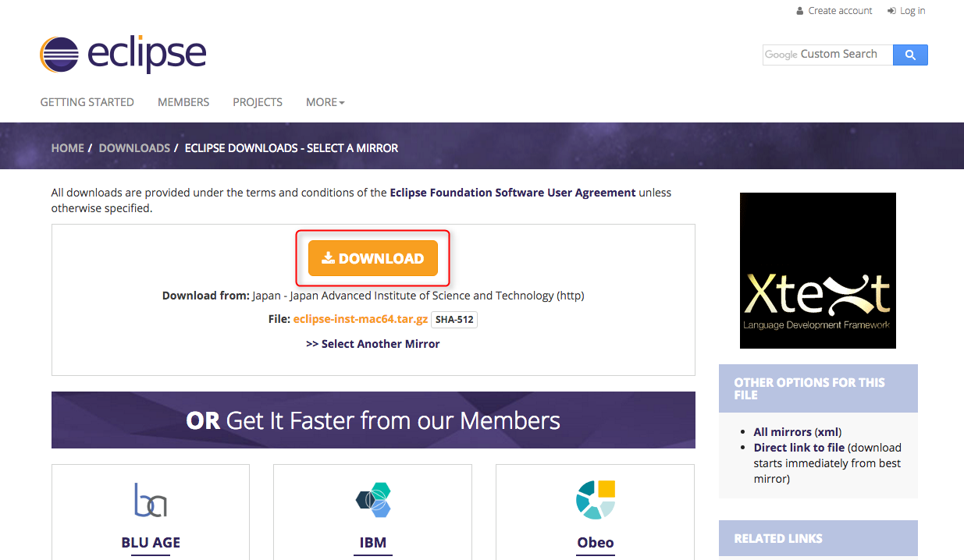Open the Projects menu item
The width and height of the screenshot is (964, 560).
[258, 102]
